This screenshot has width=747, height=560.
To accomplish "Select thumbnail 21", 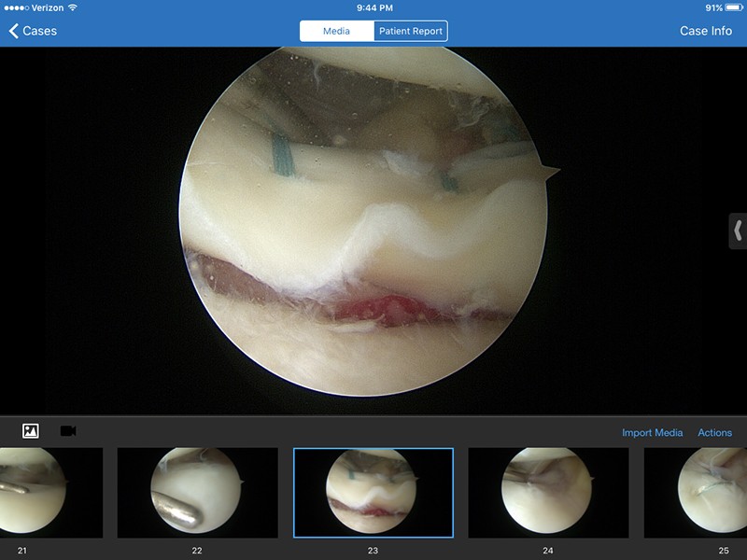I will (51, 493).
